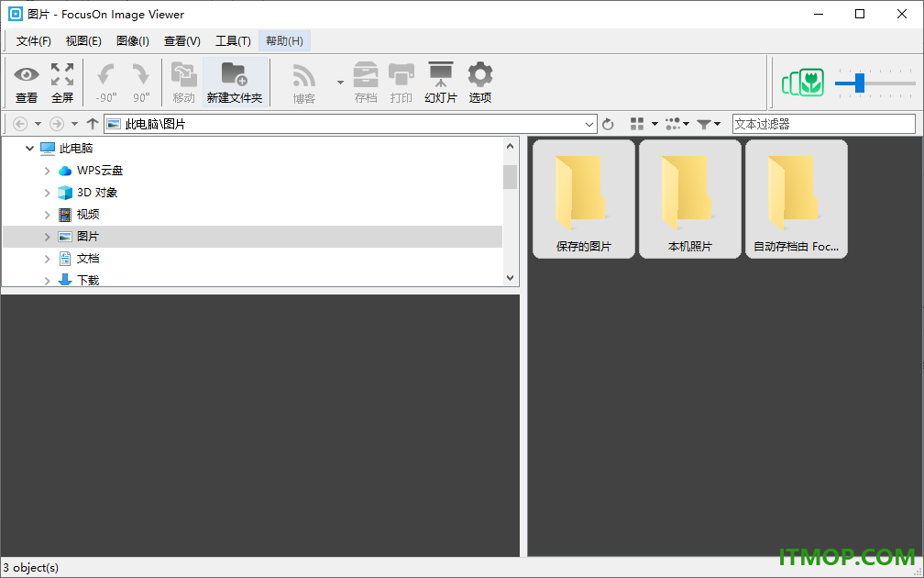Screen dimensions: 924x578
Task: Click the 博客 blog RSS icon
Action: (x=304, y=83)
